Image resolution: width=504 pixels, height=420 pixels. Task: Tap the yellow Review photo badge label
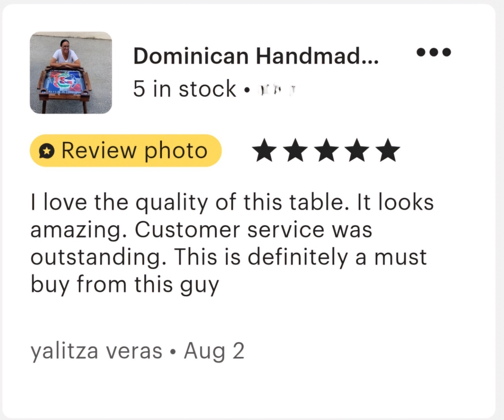click(126, 151)
